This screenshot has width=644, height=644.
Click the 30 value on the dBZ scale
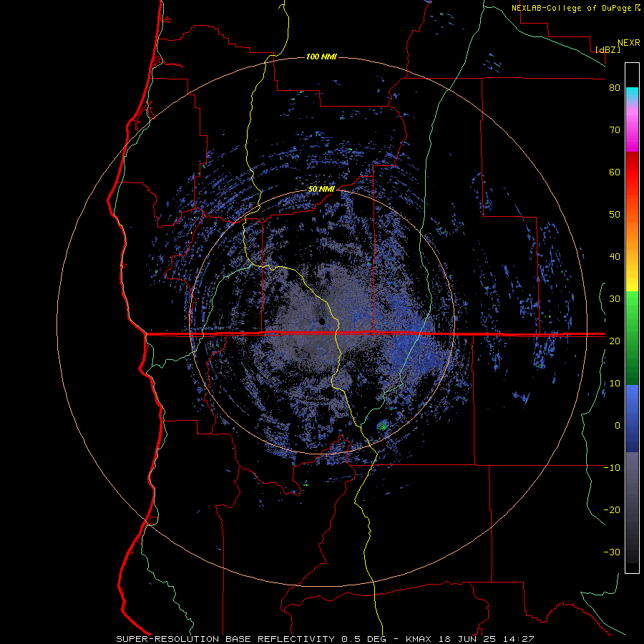615,299
